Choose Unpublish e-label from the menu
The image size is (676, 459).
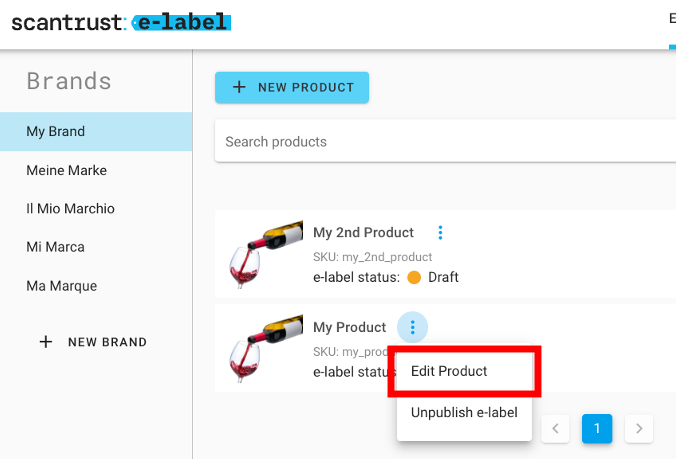[x=464, y=412]
